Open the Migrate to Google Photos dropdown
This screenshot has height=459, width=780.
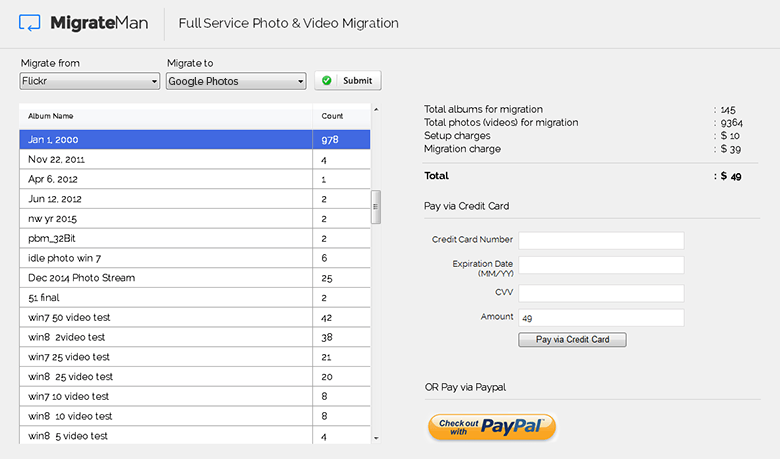pyautogui.click(x=236, y=81)
